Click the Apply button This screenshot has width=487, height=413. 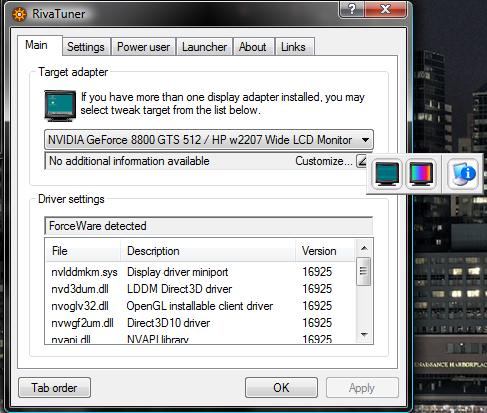pyautogui.click(x=362, y=388)
